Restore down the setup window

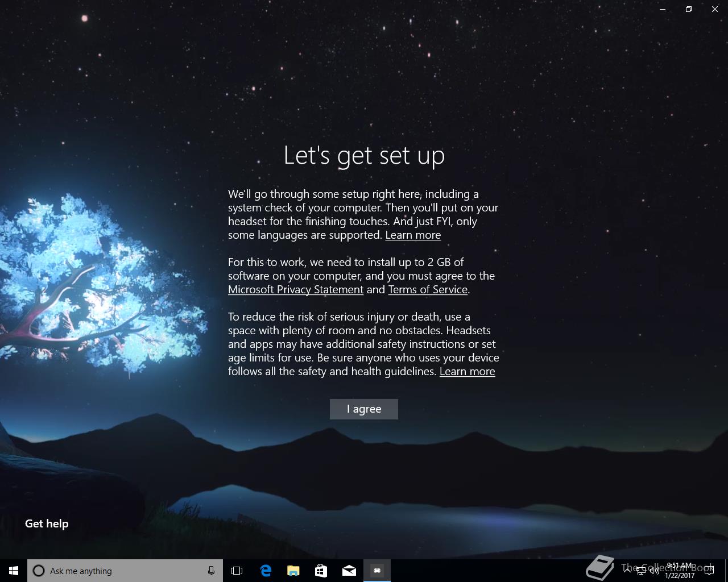click(689, 9)
